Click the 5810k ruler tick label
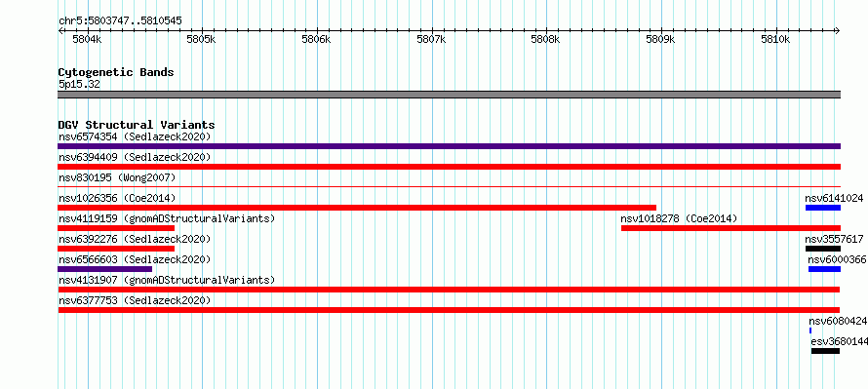Viewport: 868px width, 389px height. 775,40
